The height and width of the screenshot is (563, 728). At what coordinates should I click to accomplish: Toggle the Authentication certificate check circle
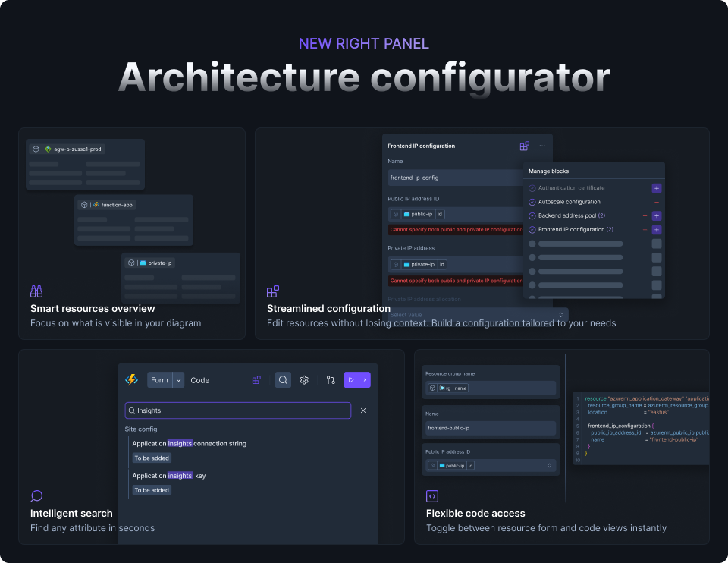click(x=532, y=188)
